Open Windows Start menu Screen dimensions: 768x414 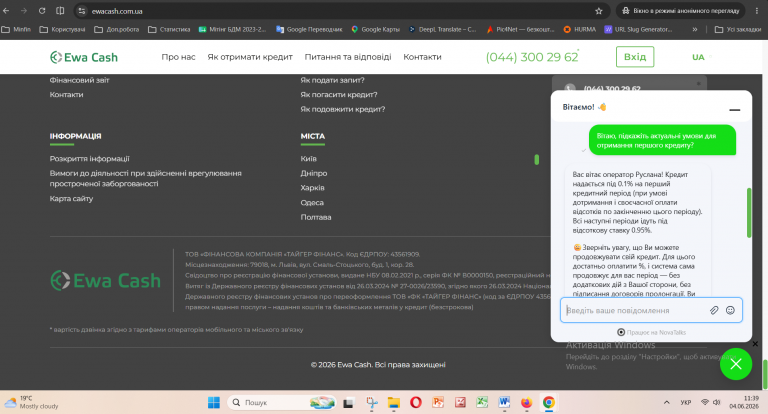point(214,402)
